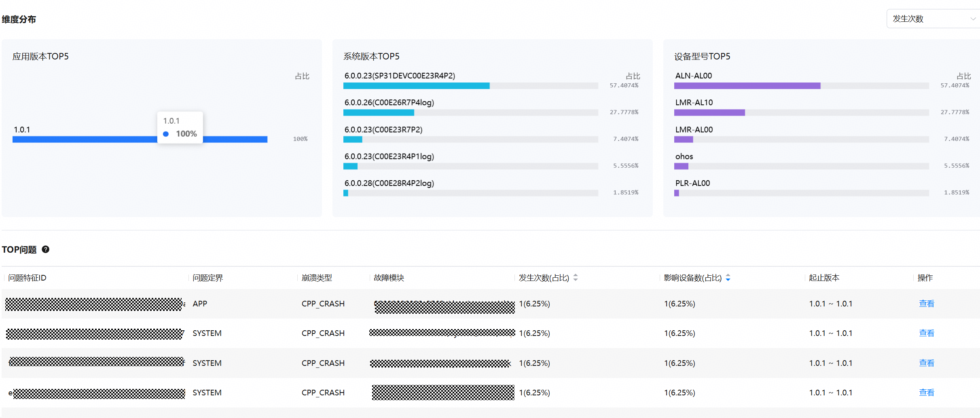Click the help icon next to TOP问题
The image size is (980, 418).
tap(46, 249)
